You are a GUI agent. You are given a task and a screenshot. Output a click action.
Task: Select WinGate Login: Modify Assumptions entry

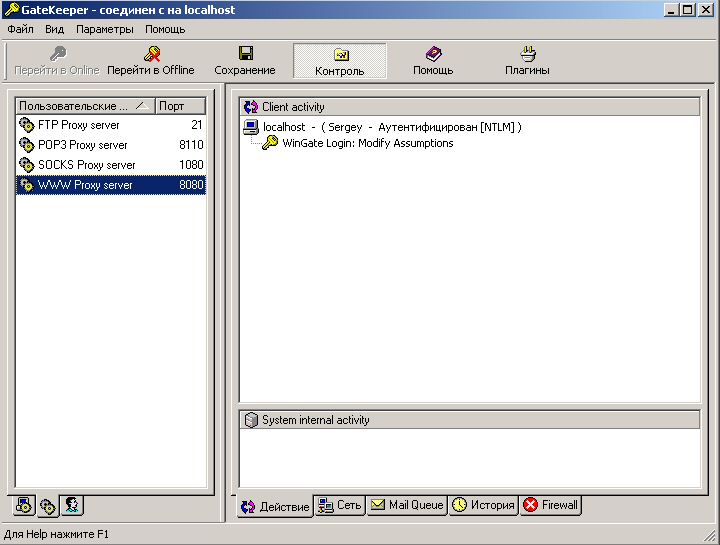tap(368, 143)
